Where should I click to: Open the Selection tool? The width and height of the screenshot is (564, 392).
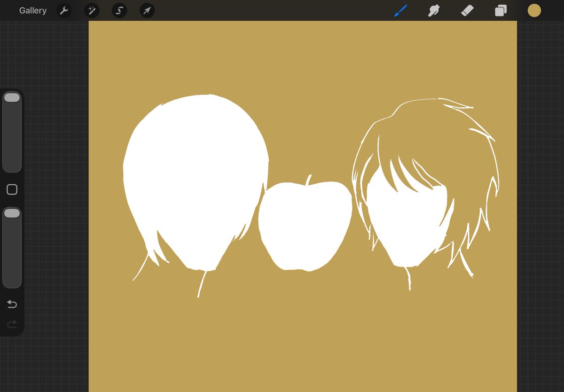click(x=119, y=10)
